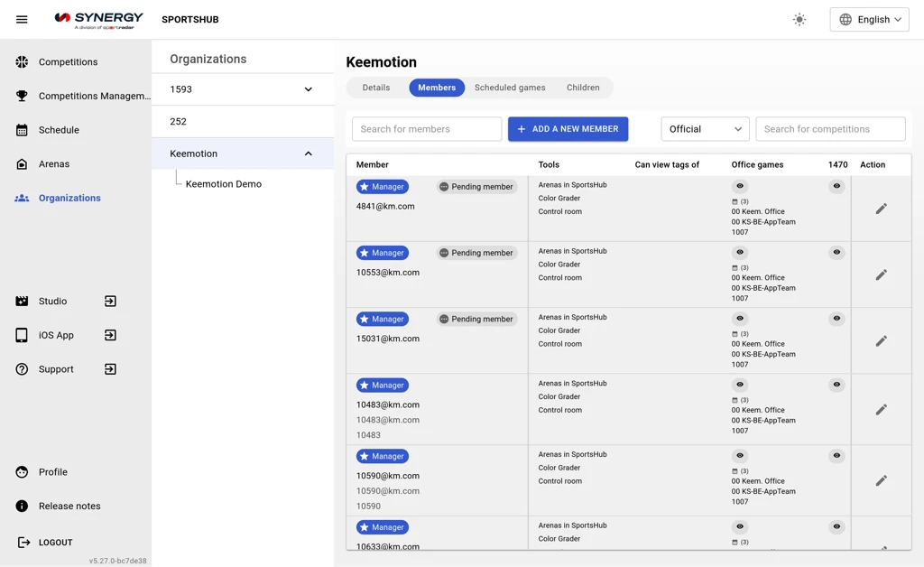Open the Children tab
924x567 pixels.
point(583,88)
